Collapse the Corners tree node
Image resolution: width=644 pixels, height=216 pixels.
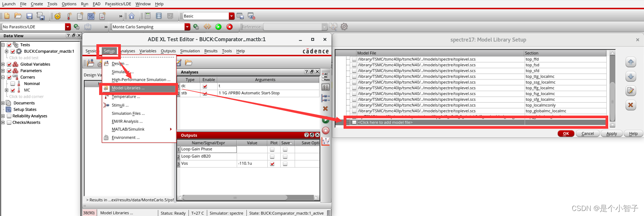3,77
